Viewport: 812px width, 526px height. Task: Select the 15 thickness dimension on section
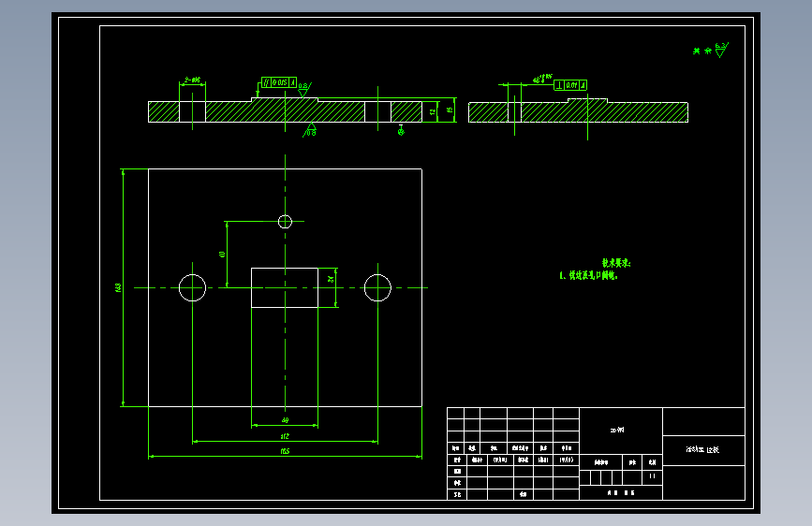tap(450, 110)
